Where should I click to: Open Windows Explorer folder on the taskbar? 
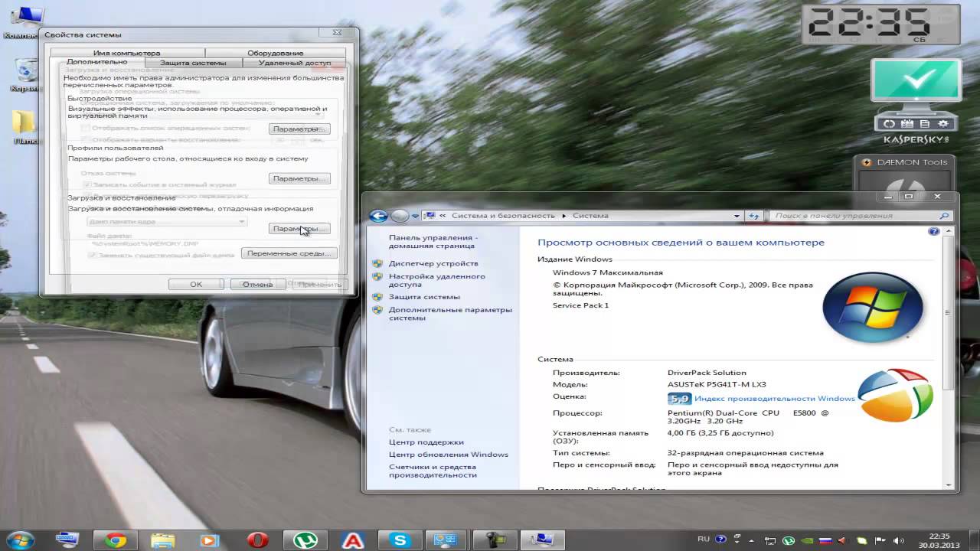tap(163, 540)
